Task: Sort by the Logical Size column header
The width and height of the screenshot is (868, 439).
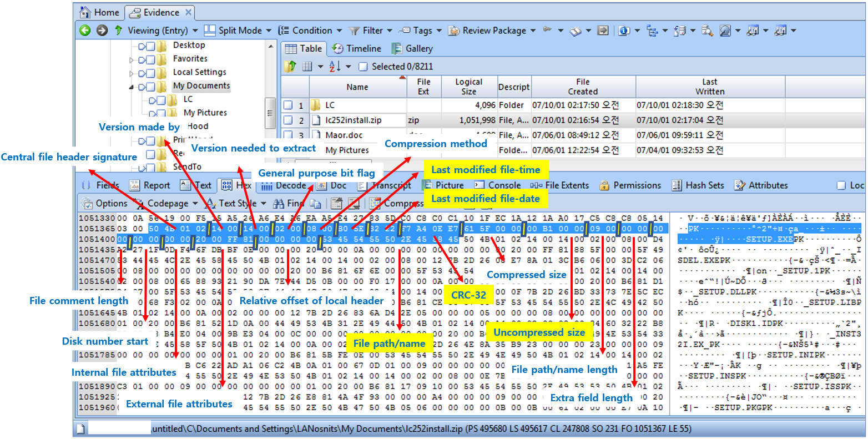Action: pyautogui.click(x=469, y=87)
